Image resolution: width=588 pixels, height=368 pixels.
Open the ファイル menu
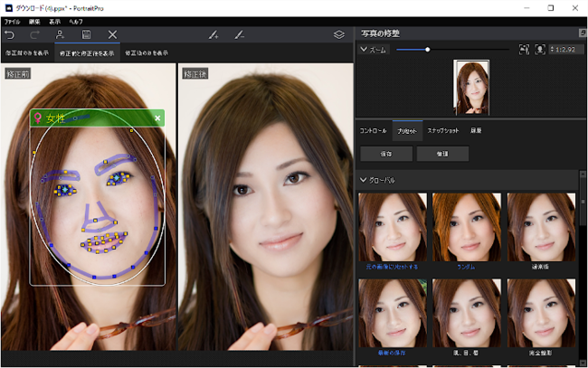pyautogui.click(x=13, y=22)
